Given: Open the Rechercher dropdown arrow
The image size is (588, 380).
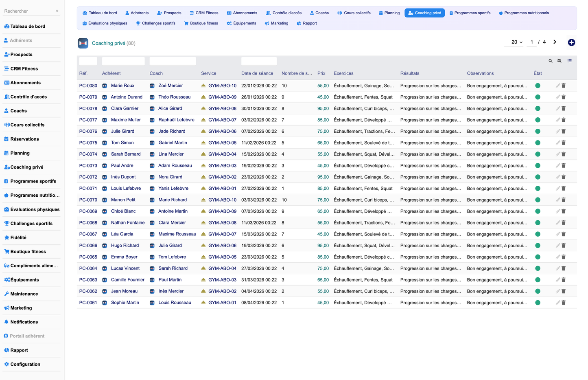Looking at the screenshot, I should coord(57,11).
